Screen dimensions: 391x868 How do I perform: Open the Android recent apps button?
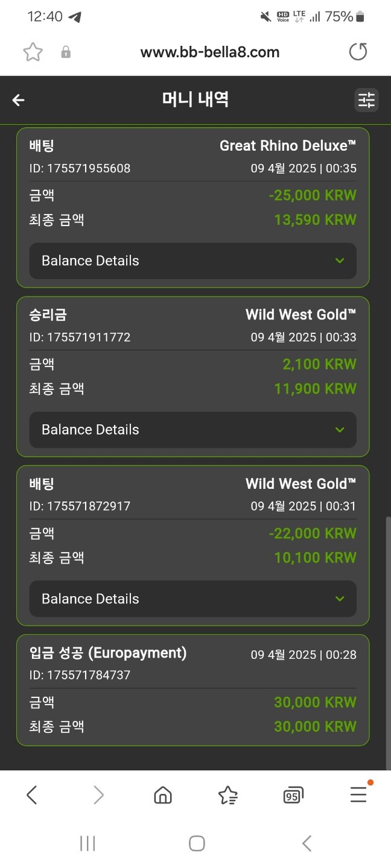[87, 843]
